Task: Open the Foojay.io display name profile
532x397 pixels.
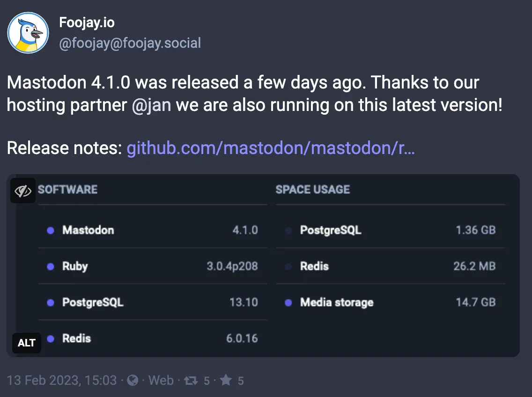Action: coord(87,22)
